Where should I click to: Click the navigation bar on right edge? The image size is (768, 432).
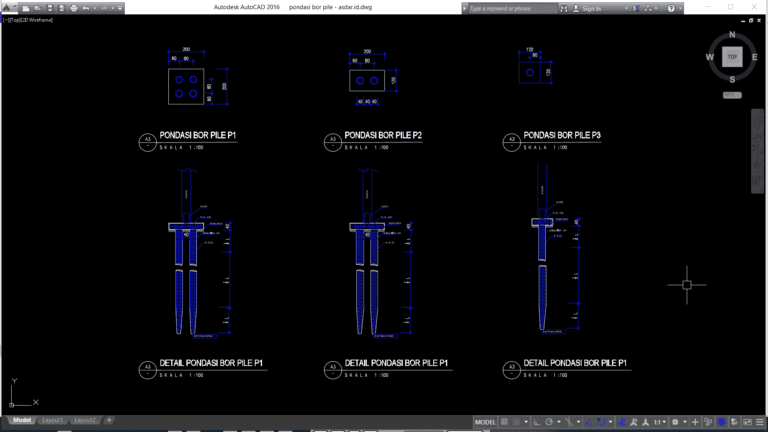pyautogui.click(x=757, y=151)
